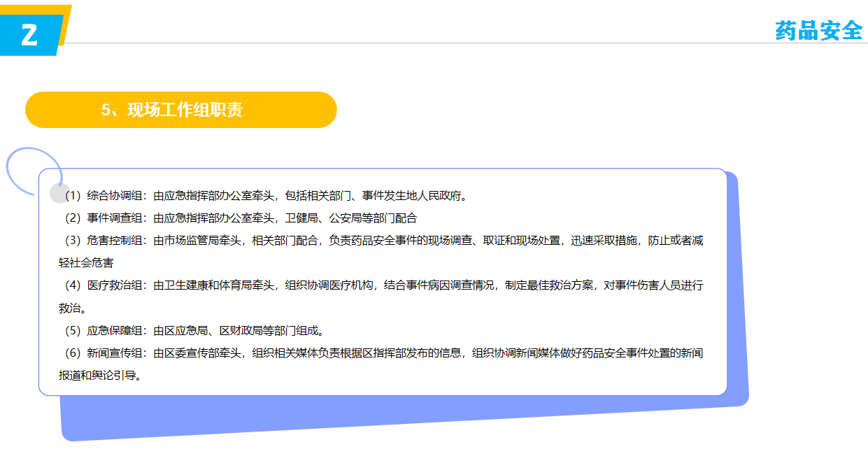Click the gray circle on text box corner
The width and height of the screenshot is (868, 461).
59,193
